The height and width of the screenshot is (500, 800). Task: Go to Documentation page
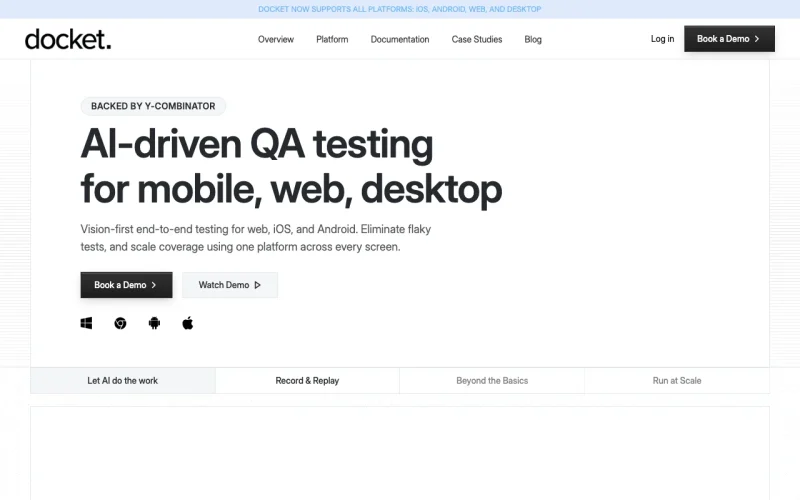[x=399, y=39]
